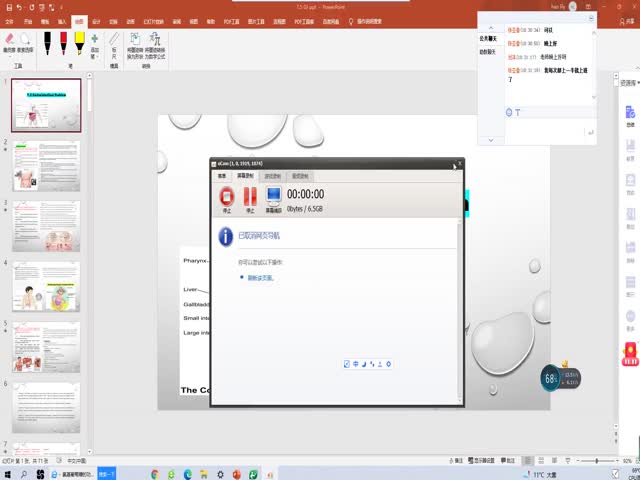This screenshot has width=640, height=480.
Task: Click the screen capture monitor icon
Action: coord(273,197)
